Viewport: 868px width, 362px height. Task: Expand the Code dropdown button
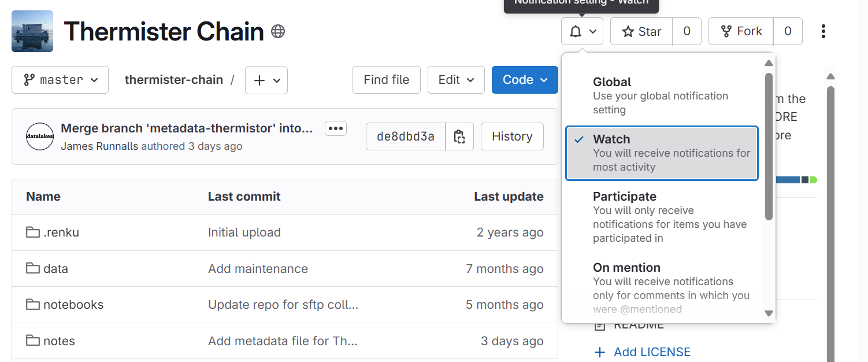525,80
